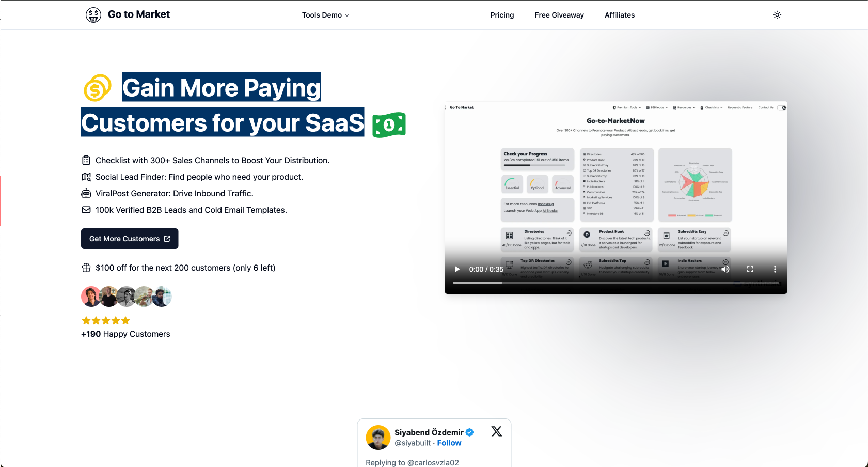The image size is (868, 467).
Task: Click the Go to Market logo icon
Action: (x=93, y=15)
